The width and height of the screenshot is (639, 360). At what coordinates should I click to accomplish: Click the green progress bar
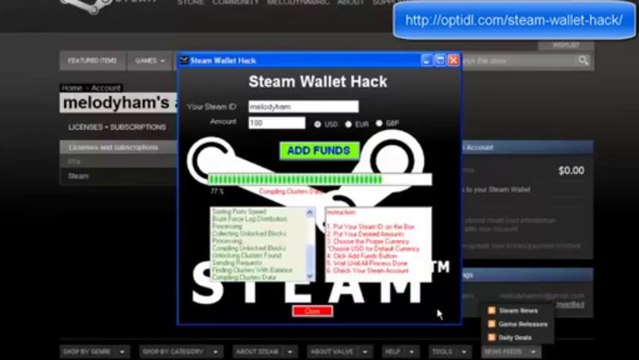320,179
